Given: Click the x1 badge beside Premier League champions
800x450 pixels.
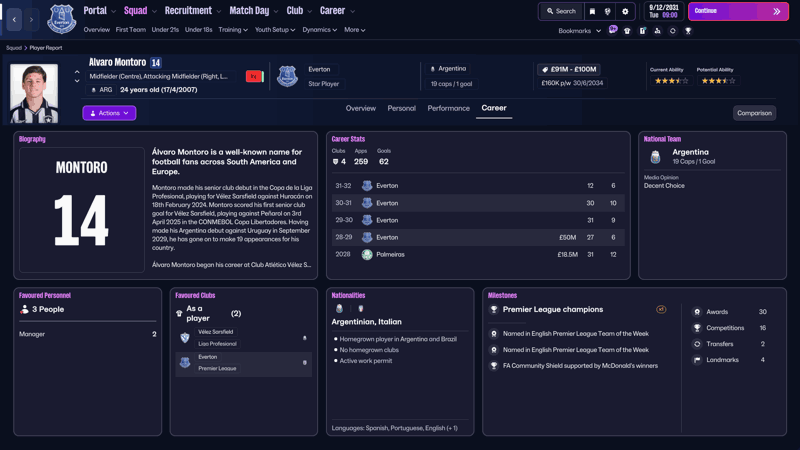Looking at the screenshot, I should point(661,309).
